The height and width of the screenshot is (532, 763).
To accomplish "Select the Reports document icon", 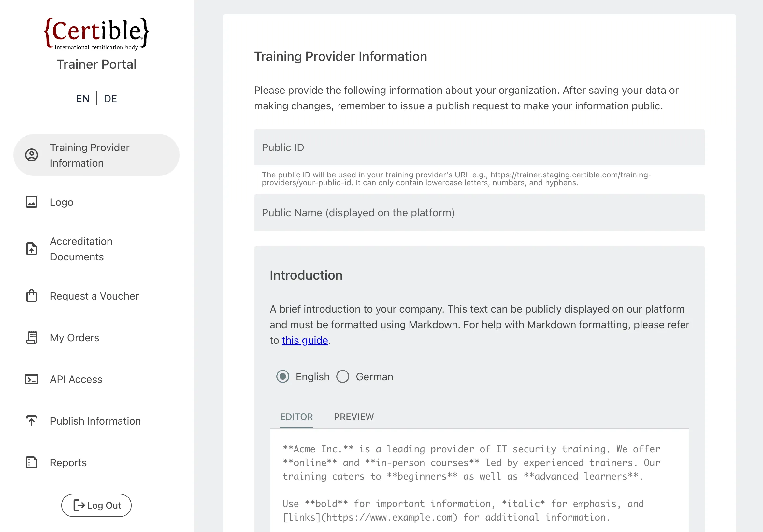I will (32, 462).
